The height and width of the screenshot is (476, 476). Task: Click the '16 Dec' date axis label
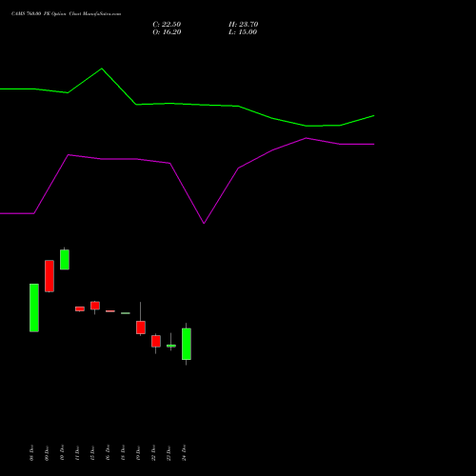pos(108,453)
